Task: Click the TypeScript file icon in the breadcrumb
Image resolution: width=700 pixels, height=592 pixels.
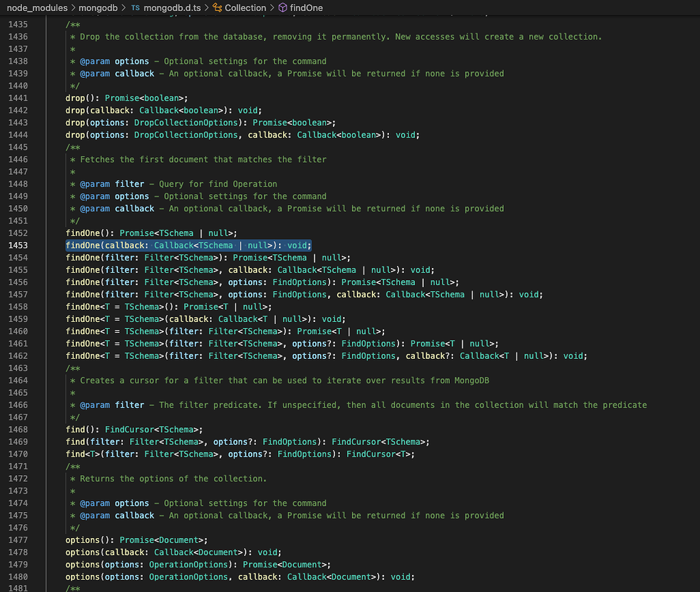Action: point(137,8)
